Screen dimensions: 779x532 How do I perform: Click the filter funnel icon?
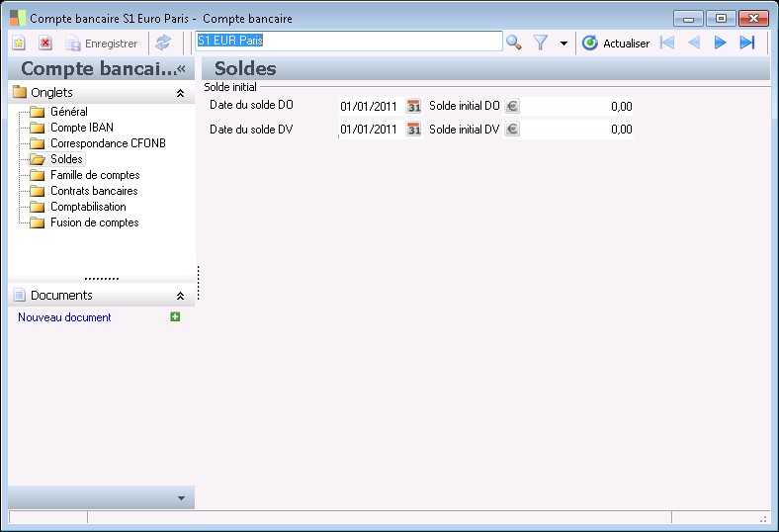click(x=541, y=43)
